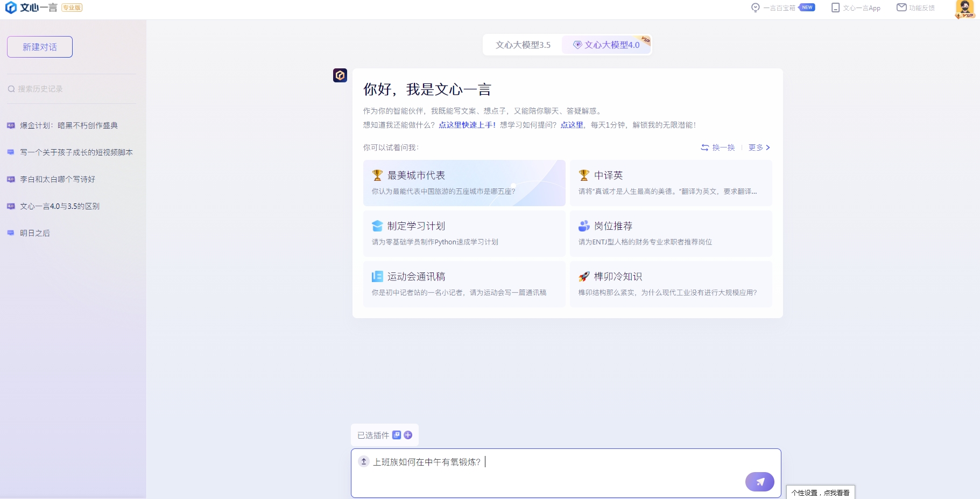Click chat icon beside 李白和太白 entry
Viewport: 980px width, 499px height.
tap(11, 179)
